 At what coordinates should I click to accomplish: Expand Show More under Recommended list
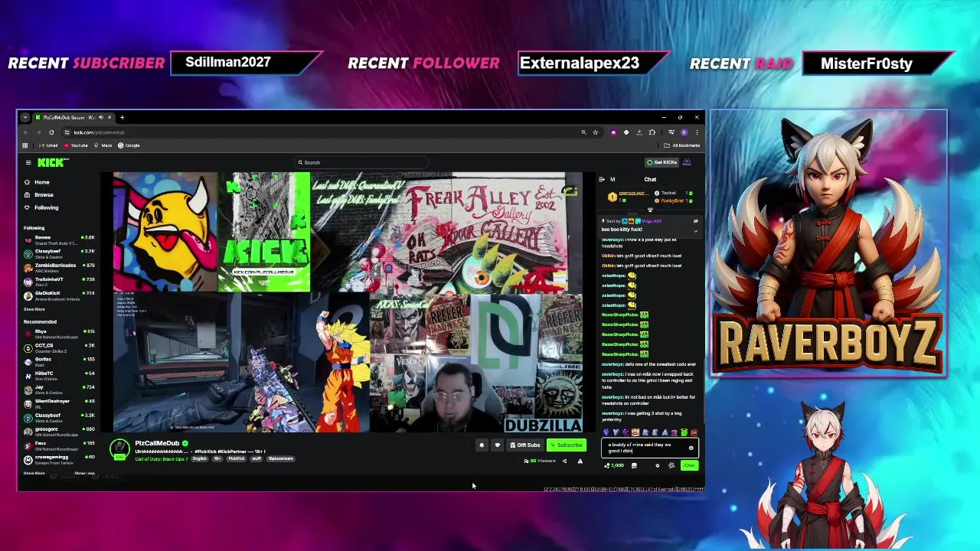[34, 473]
